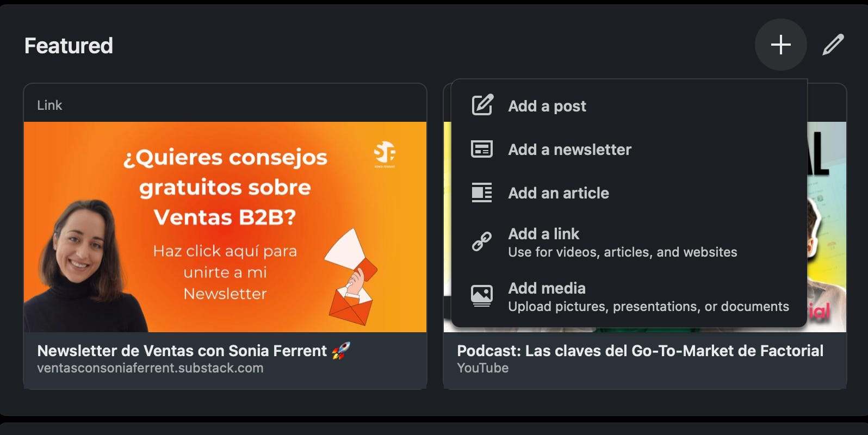The height and width of the screenshot is (435, 868).
Task: Click the picture icon beside Add media
Action: pos(482,295)
